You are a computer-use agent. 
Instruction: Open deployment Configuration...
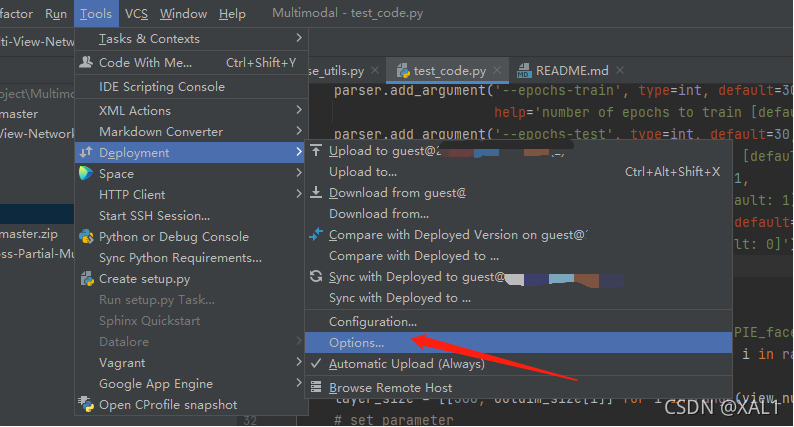(519, 322)
